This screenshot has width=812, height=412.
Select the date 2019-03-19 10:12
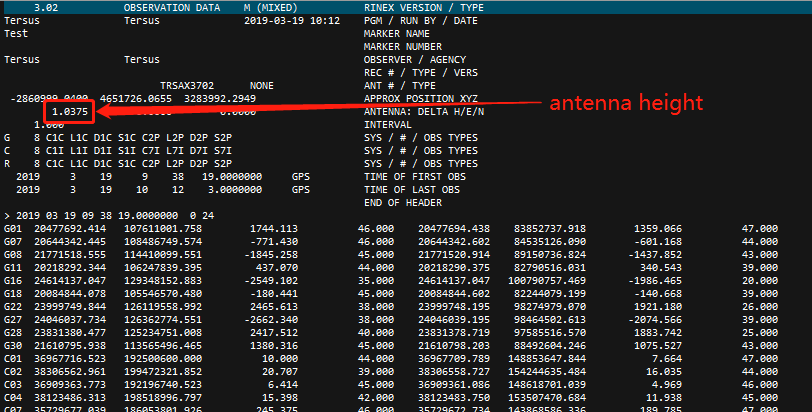coord(292,21)
